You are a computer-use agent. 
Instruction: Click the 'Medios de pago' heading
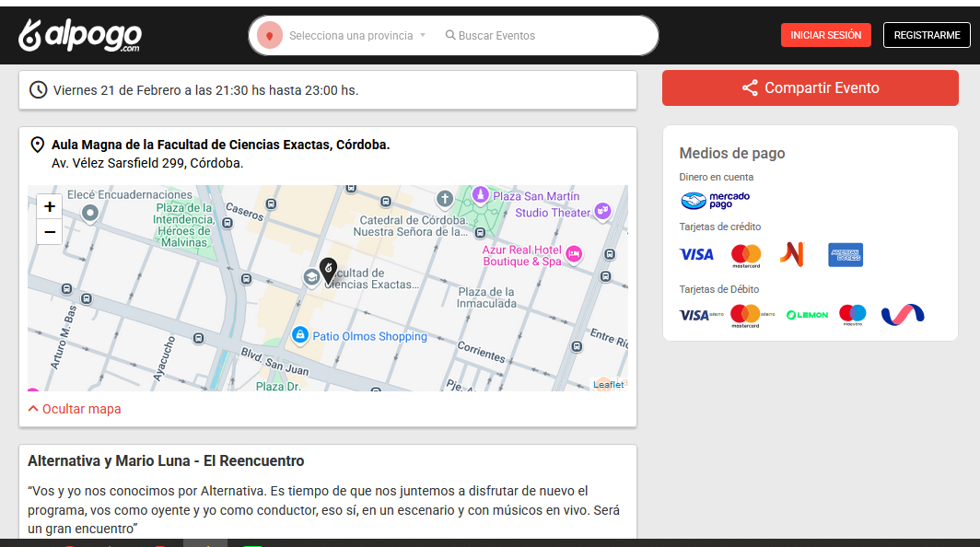[732, 153]
